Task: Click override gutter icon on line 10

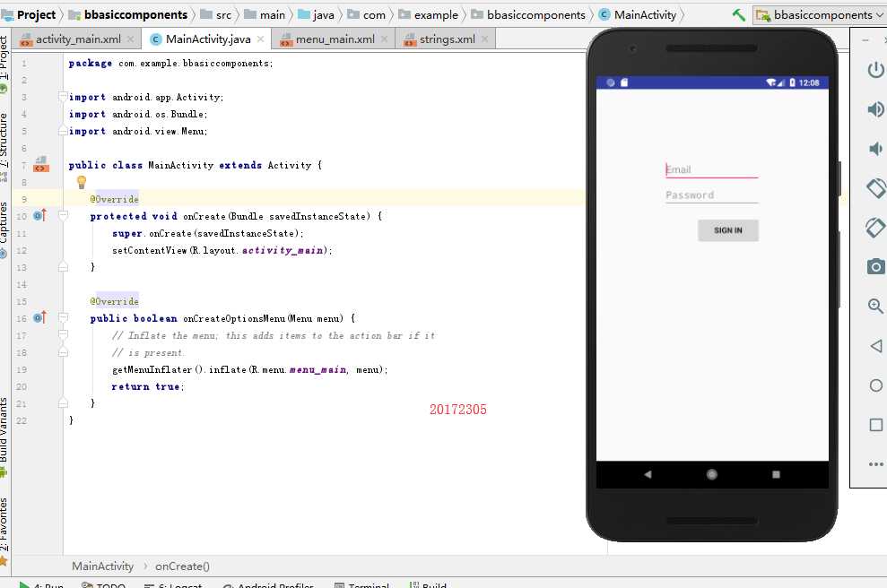Action: click(39, 215)
